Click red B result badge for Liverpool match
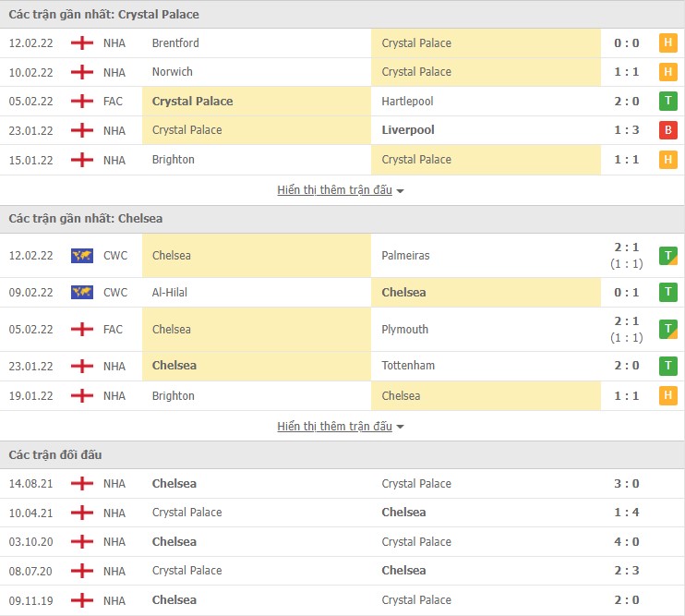685x616 pixels. 667,130
